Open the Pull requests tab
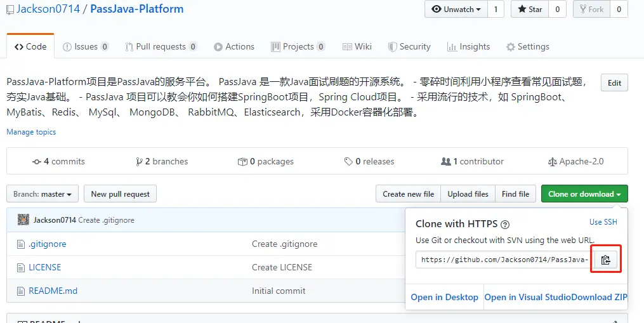 tap(161, 47)
